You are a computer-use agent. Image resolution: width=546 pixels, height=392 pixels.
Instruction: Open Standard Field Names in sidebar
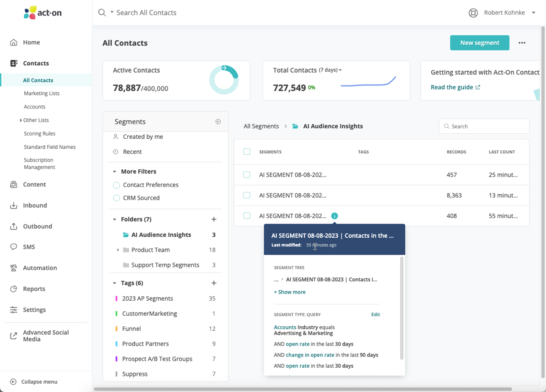point(49,147)
